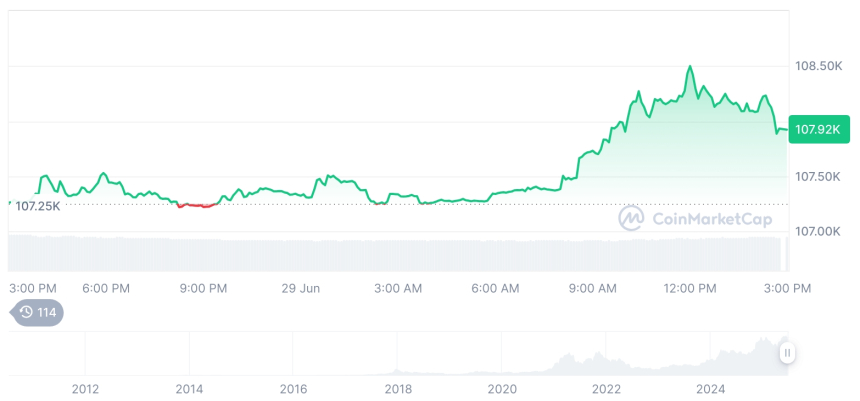Click the green 107.92K current price tag
The width and height of the screenshot is (860, 401).
click(x=816, y=130)
